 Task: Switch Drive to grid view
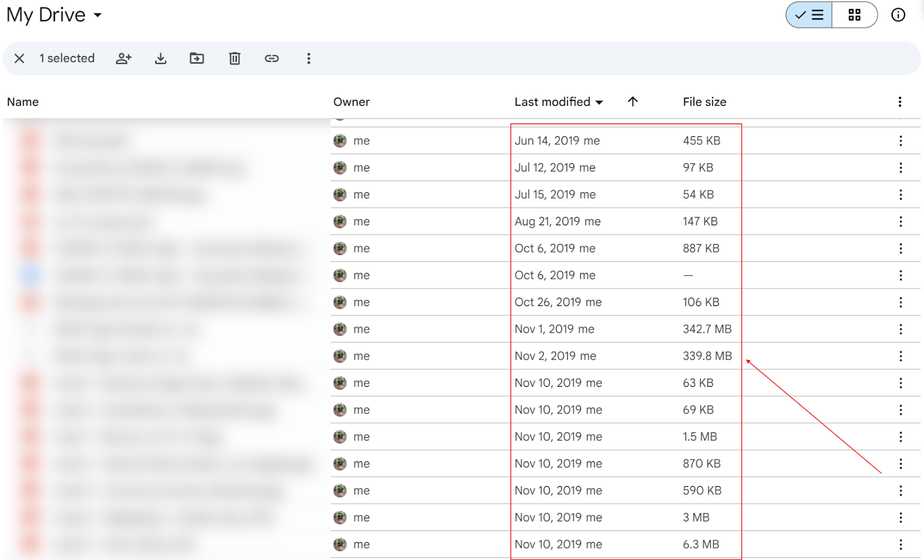[855, 14]
